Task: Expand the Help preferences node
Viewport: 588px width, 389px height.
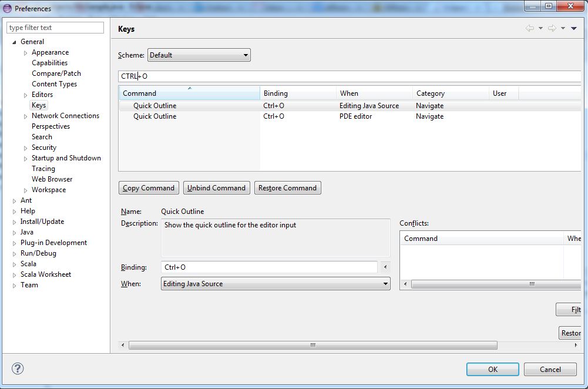Action: click(x=14, y=212)
